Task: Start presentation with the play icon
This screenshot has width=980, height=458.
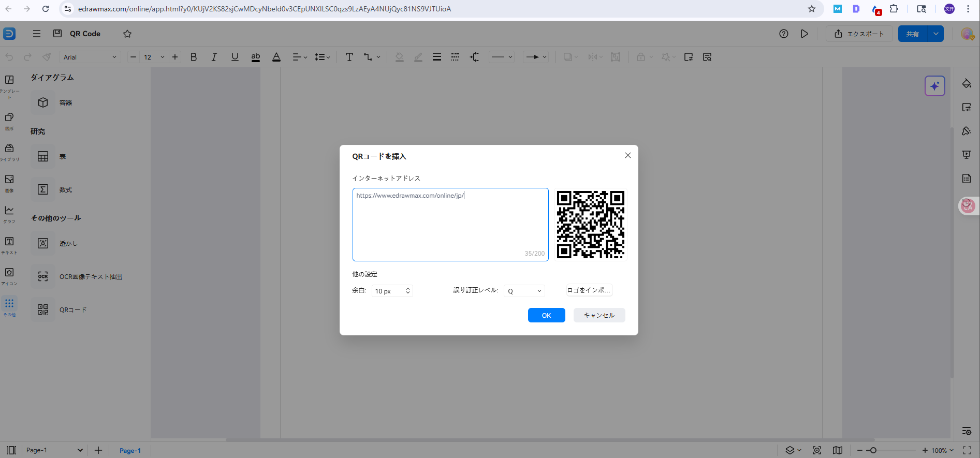Action: [804, 34]
